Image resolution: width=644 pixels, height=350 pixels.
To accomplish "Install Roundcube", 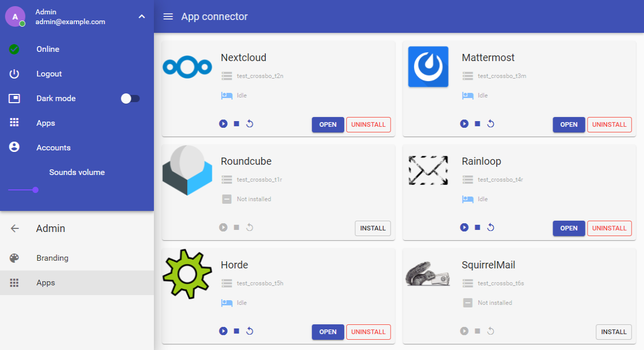I will (x=373, y=228).
